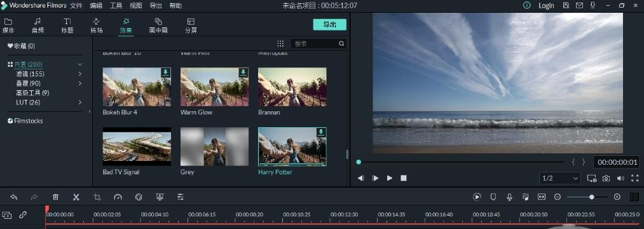Select the Bad TV Signal effect thumbnail
The height and width of the screenshot is (229, 644).
[x=137, y=146]
